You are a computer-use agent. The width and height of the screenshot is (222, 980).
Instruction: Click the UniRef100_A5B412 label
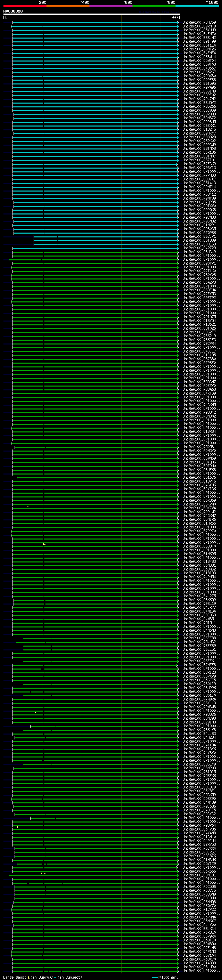199,195
